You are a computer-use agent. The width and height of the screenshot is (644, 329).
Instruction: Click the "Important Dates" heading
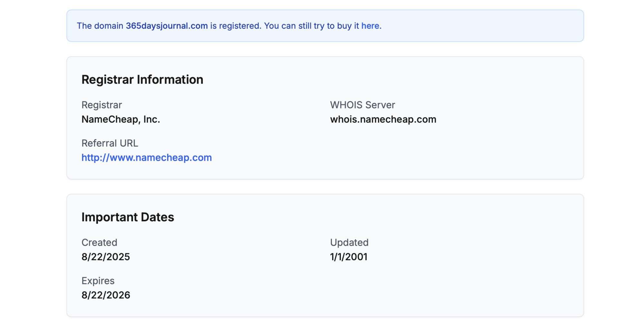pyautogui.click(x=128, y=217)
